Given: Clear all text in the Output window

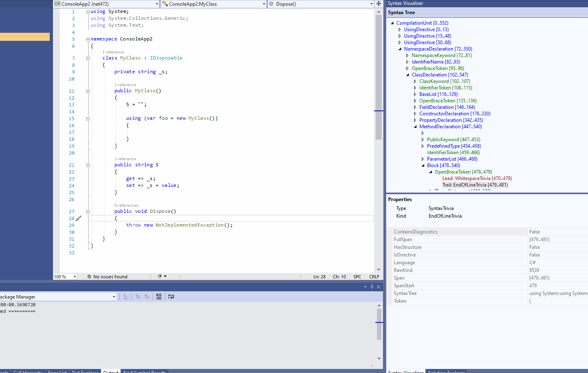Looking at the screenshot, I should [159, 297].
